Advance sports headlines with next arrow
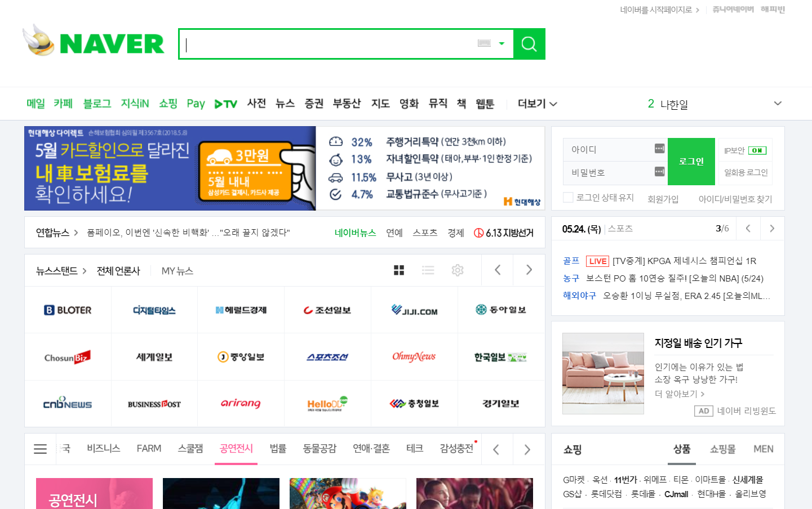This screenshot has width=812, height=509. click(772, 229)
